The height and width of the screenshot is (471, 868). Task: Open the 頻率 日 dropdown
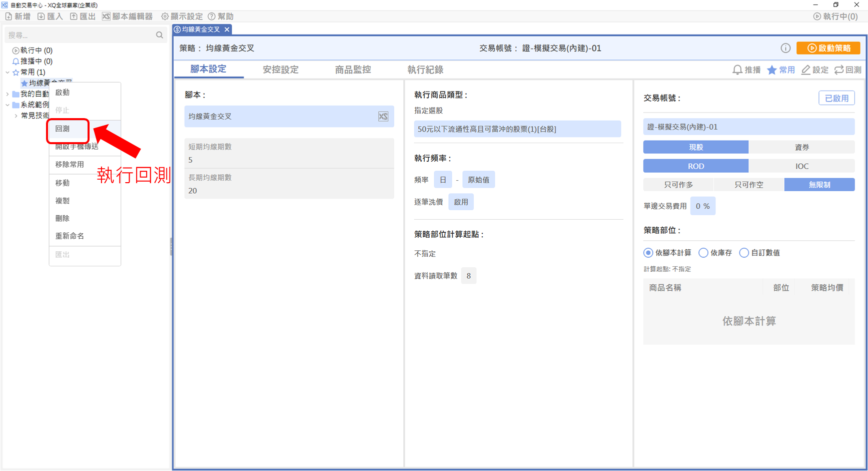(443, 180)
